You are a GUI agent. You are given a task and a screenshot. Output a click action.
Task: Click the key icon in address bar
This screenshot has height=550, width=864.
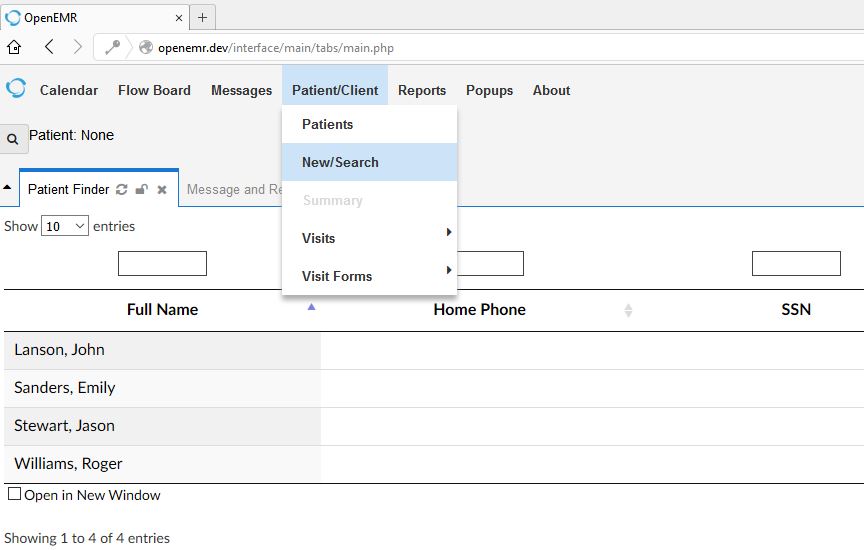112,47
